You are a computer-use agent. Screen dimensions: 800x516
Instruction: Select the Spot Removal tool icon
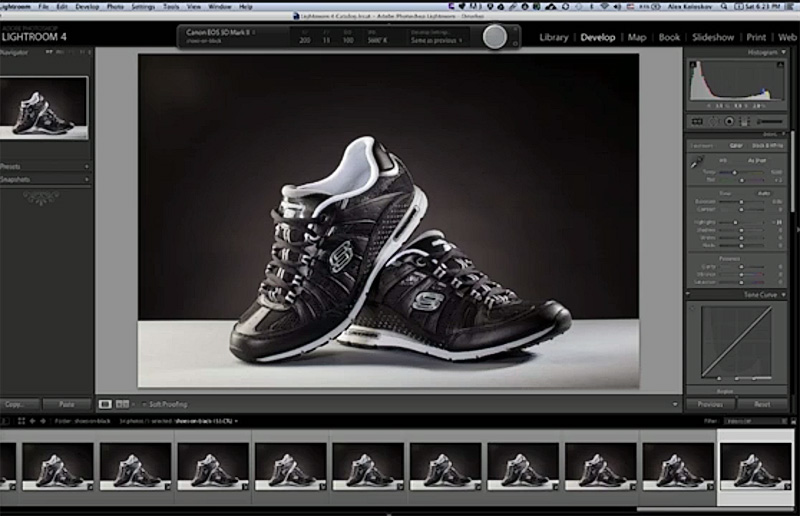[x=713, y=121]
